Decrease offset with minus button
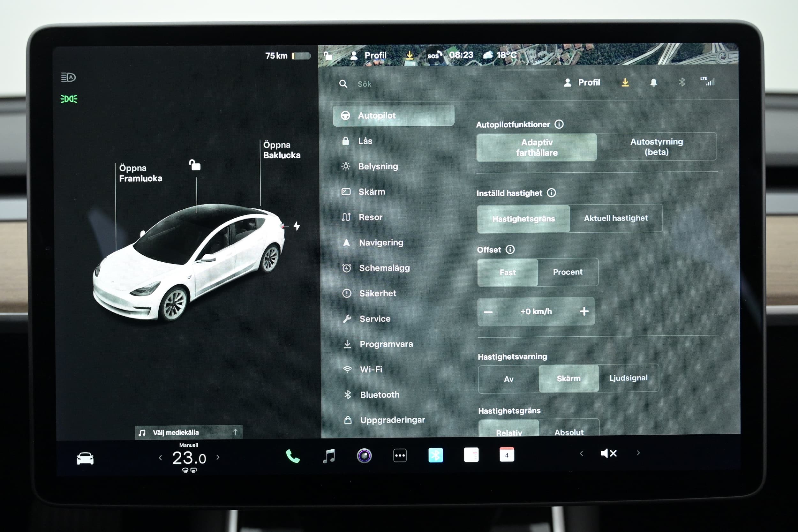 (488, 312)
